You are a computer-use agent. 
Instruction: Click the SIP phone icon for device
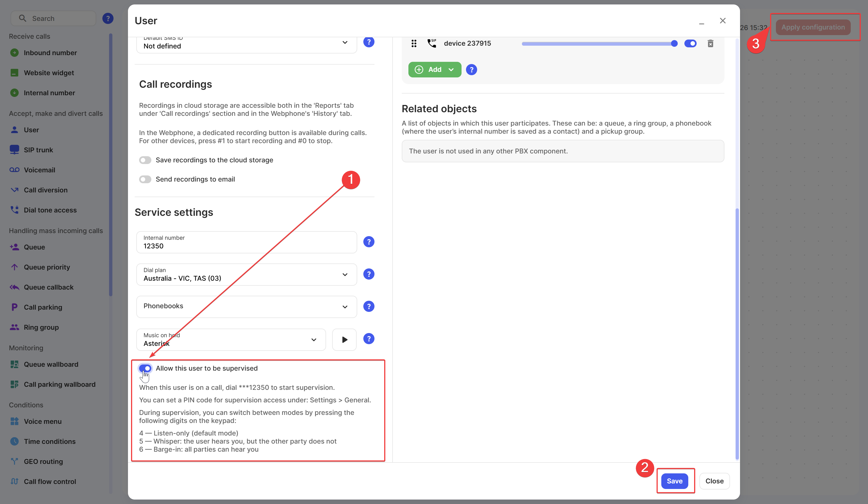pyautogui.click(x=431, y=43)
